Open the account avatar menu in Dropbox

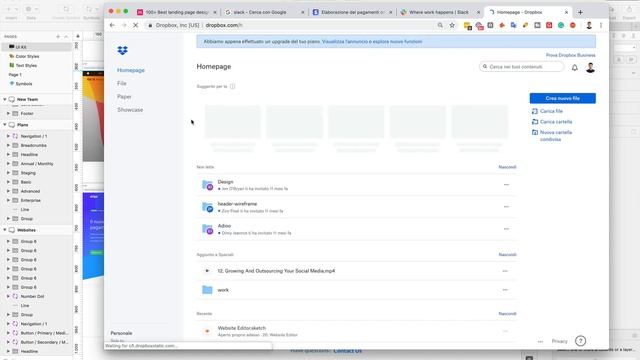click(590, 68)
